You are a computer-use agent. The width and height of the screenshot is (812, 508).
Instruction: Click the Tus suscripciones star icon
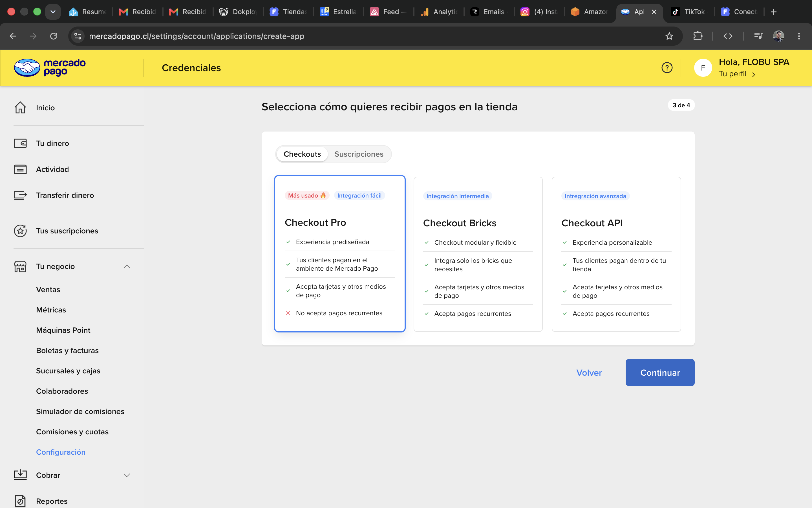pos(20,231)
